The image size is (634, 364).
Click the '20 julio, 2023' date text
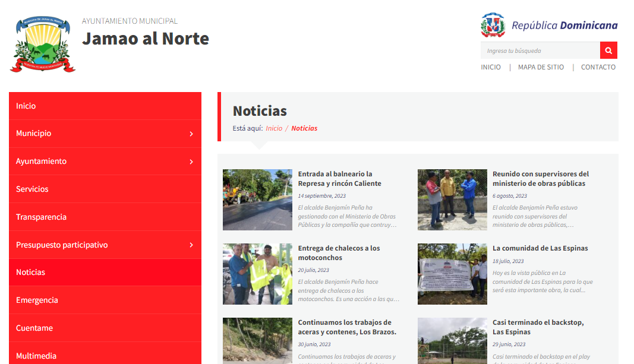click(313, 270)
